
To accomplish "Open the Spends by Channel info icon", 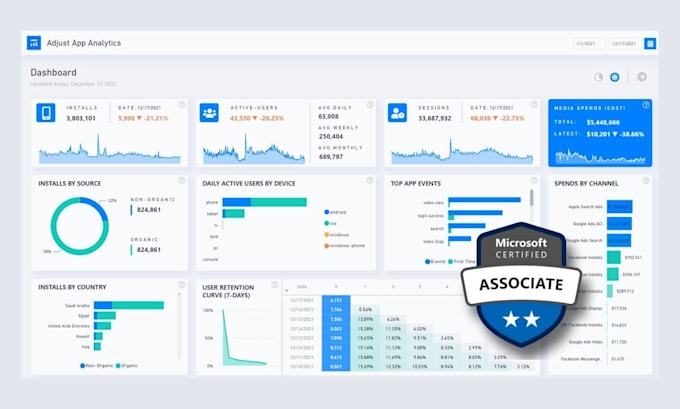I will click(646, 180).
